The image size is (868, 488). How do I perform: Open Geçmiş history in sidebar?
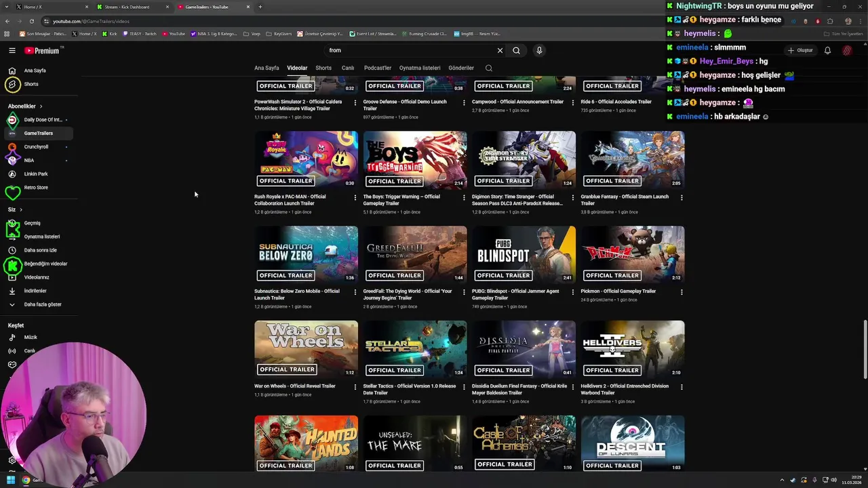click(38, 223)
